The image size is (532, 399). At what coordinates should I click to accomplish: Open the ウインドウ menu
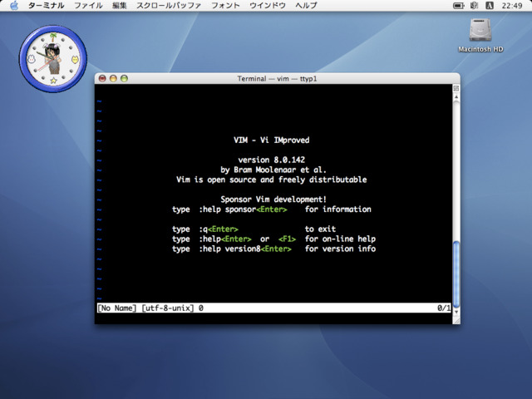268,6
